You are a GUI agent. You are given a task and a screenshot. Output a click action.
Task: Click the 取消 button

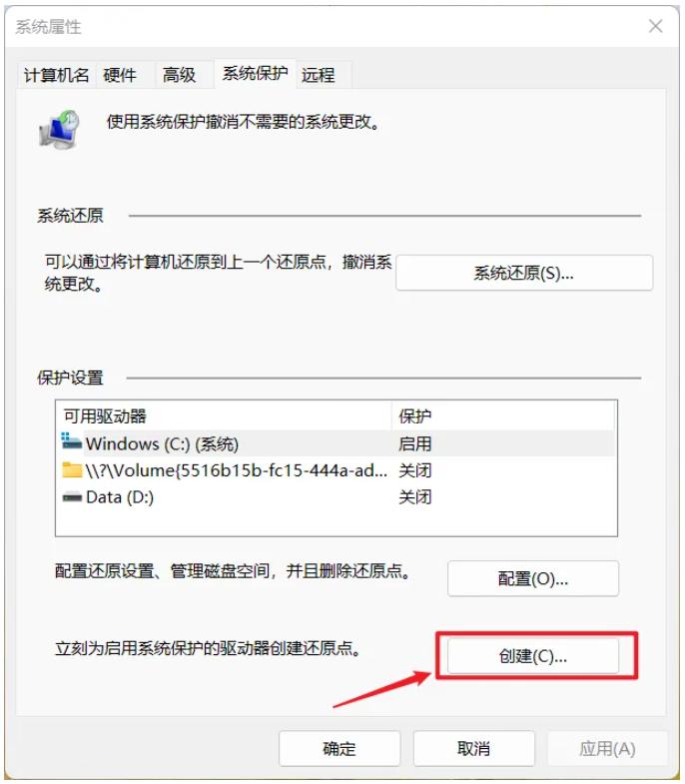tap(474, 748)
